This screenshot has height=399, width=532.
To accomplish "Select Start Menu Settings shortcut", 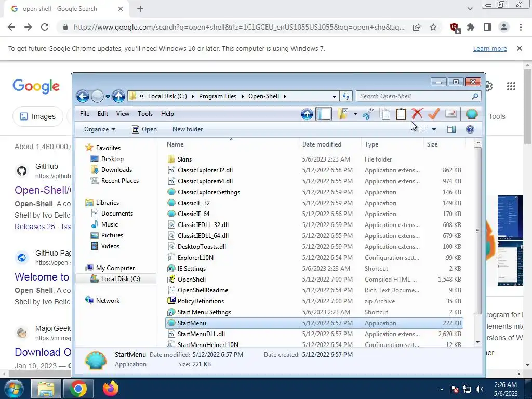I will point(204,312).
